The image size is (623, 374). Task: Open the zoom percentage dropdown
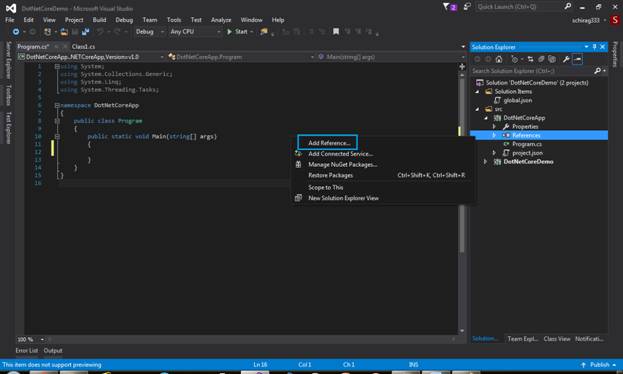[x=42, y=339]
